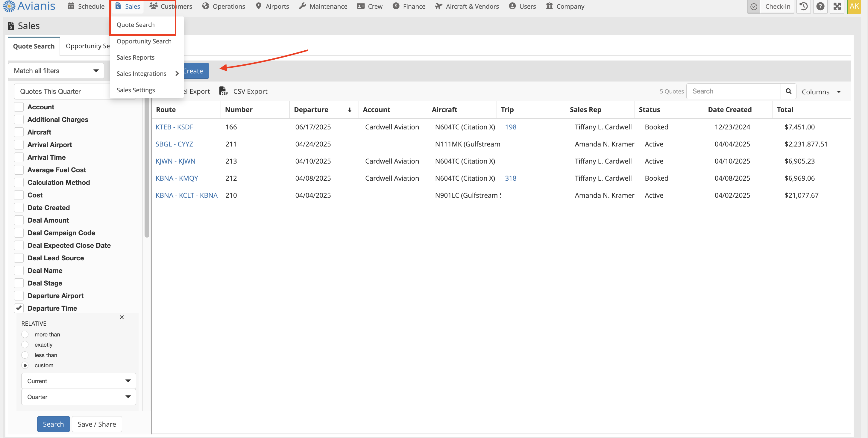Click the Users person icon
Image resolution: width=868 pixels, height=438 pixels.
tap(512, 6)
